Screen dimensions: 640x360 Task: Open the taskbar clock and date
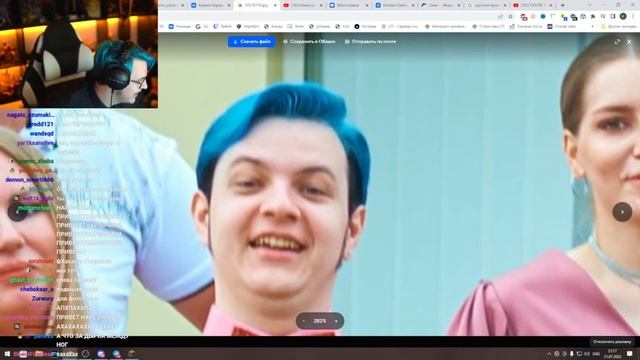point(613,354)
